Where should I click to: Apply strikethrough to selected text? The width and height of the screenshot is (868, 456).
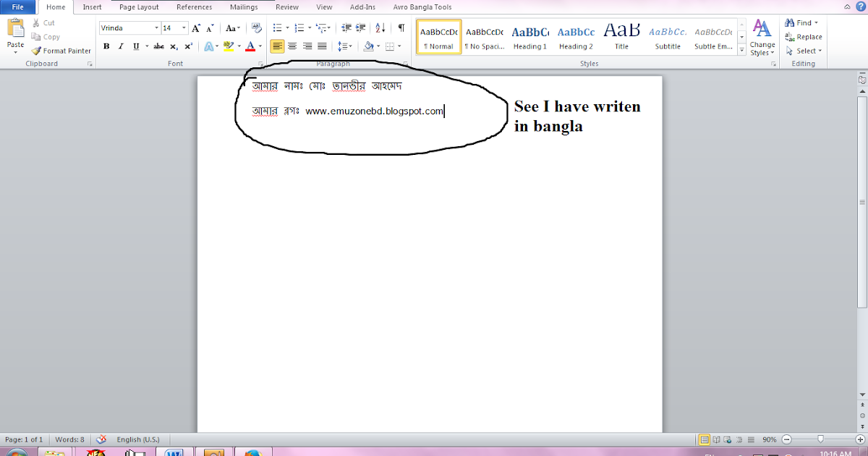(x=158, y=46)
